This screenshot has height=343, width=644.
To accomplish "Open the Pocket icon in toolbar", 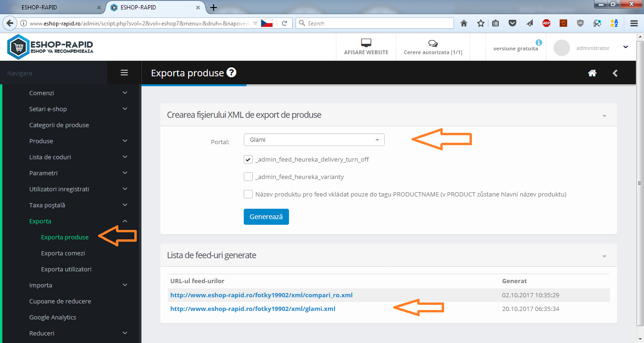I will 513,23.
